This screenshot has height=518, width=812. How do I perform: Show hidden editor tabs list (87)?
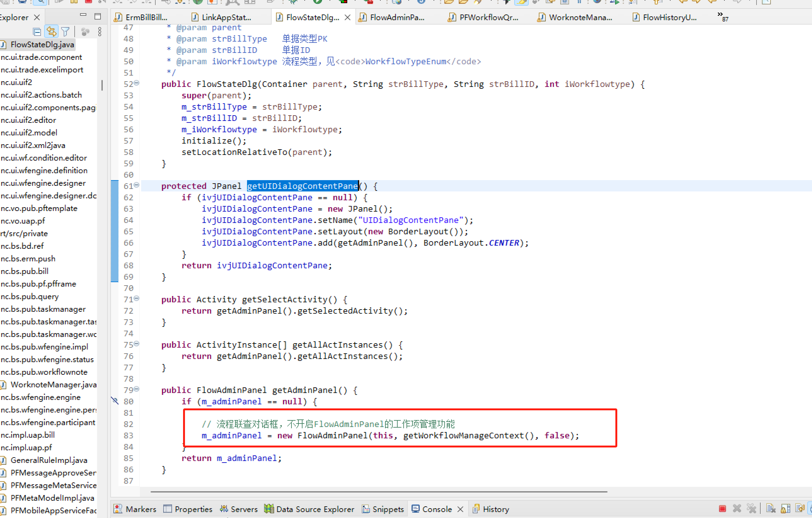pos(722,16)
